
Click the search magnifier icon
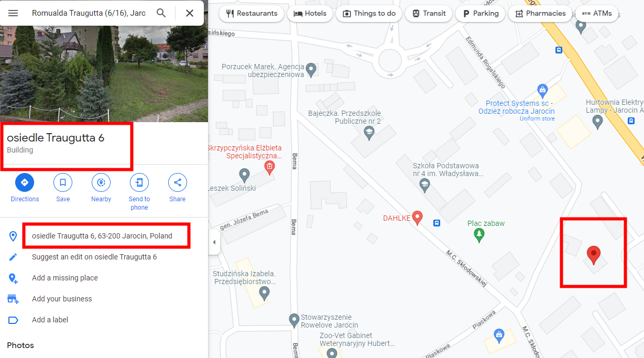(161, 13)
